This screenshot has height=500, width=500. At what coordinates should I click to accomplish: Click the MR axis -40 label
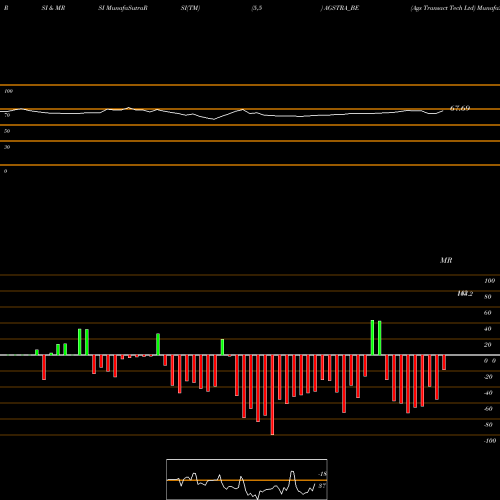point(488,393)
